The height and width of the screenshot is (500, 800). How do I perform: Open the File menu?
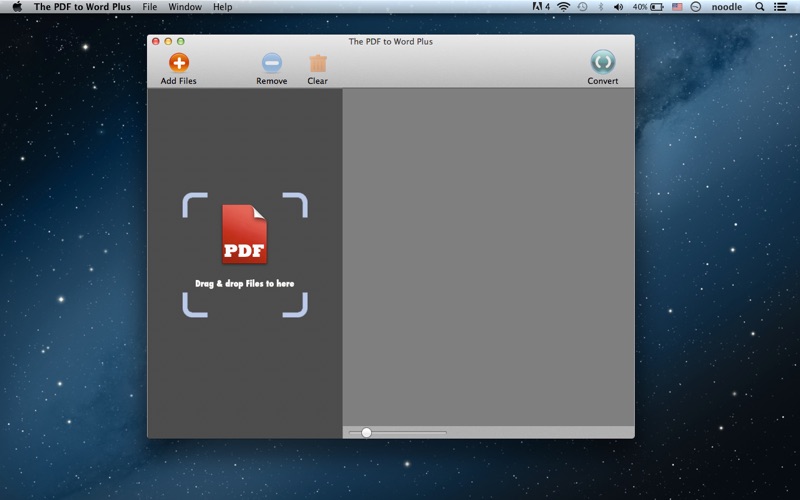[x=149, y=7]
